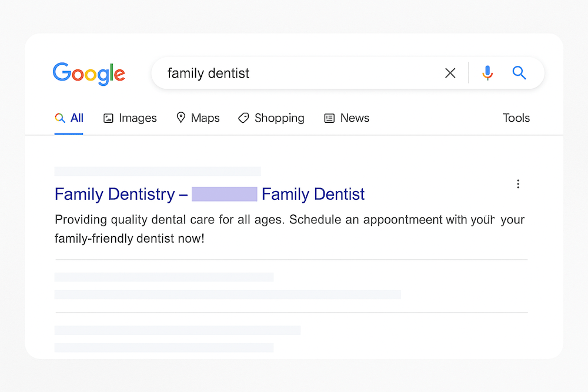Switch to the News results tab
The image size is (588, 392).
point(355,118)
